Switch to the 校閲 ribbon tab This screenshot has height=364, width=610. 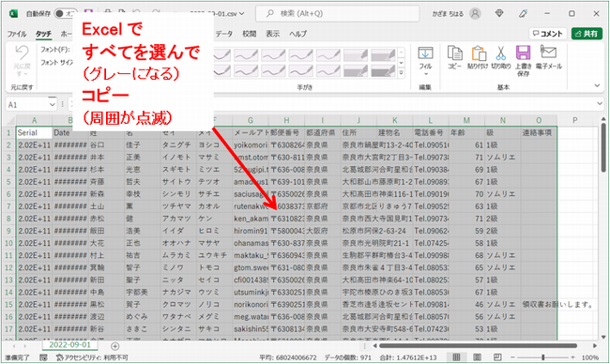(x=249, y=34)
